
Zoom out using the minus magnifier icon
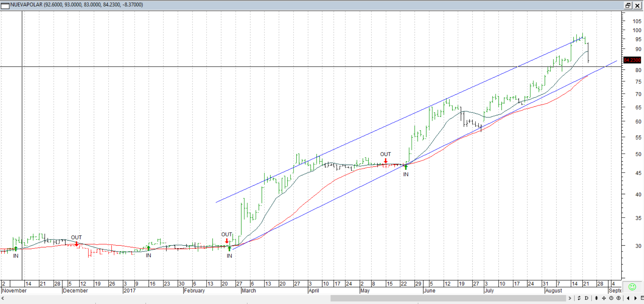[x=611, y=298]
